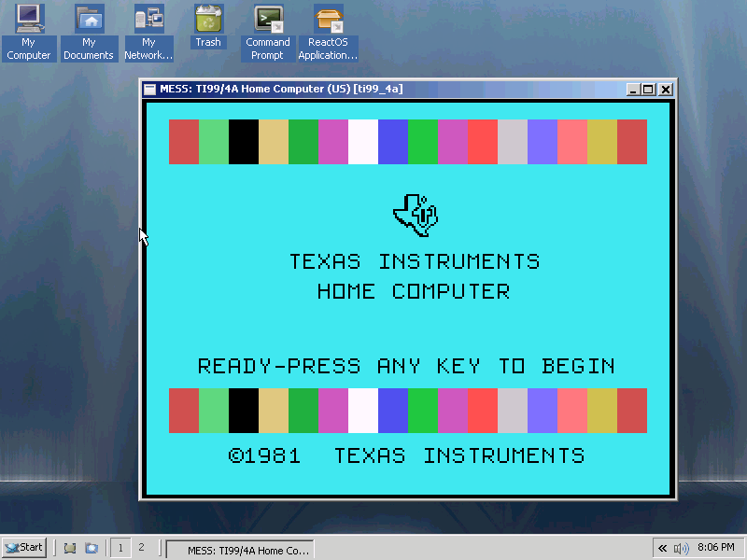
Task: Click the show desktop quick launch icon
Action: [x=70, y=548]
